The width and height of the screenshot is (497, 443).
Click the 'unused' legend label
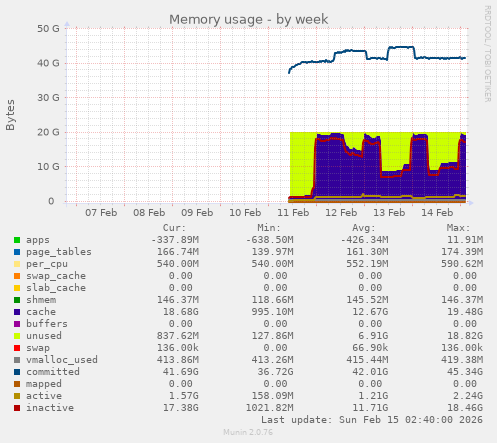click(x=44, y=336)
